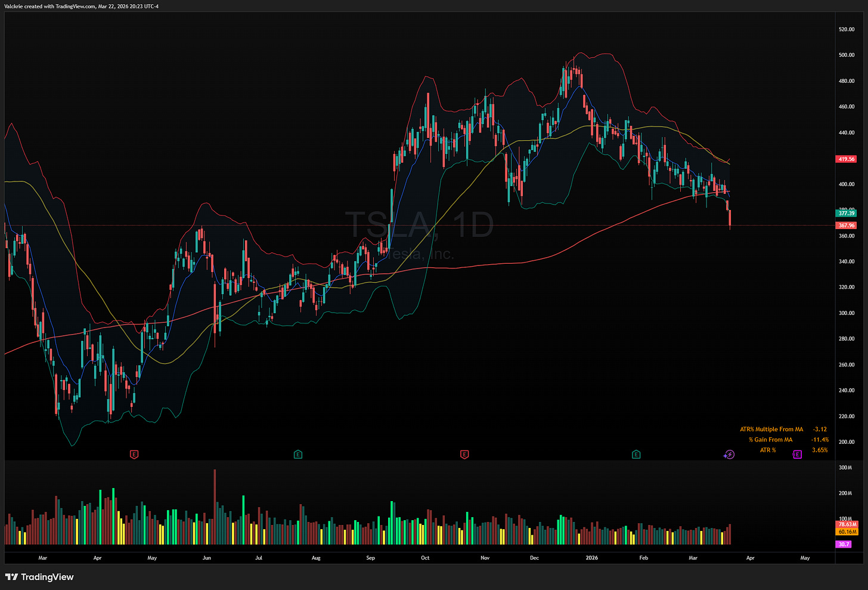
Task: Click the purple lightning event marker icon
Action: tap(729, 455)
